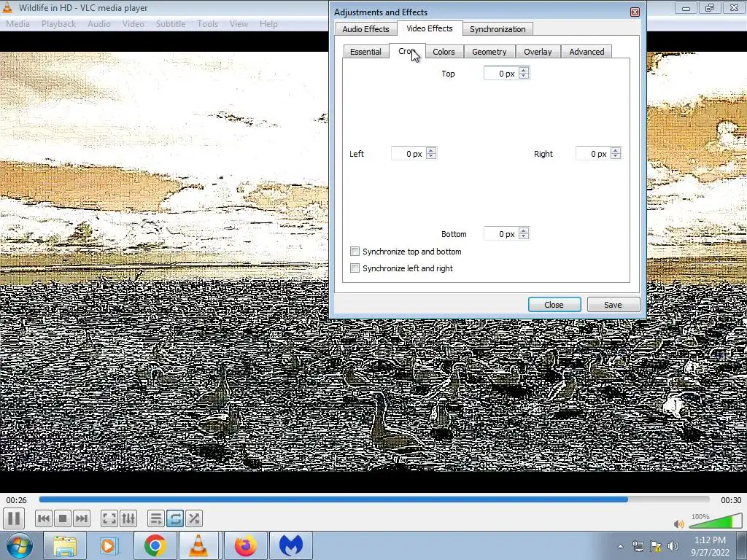Open the Tools menu

tap(208, 24)
